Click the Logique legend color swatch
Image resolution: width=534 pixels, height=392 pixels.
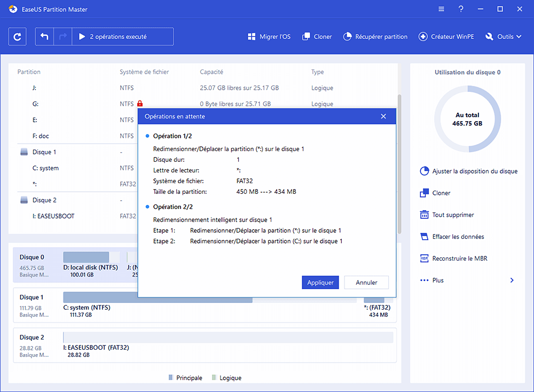pos(214,378)
